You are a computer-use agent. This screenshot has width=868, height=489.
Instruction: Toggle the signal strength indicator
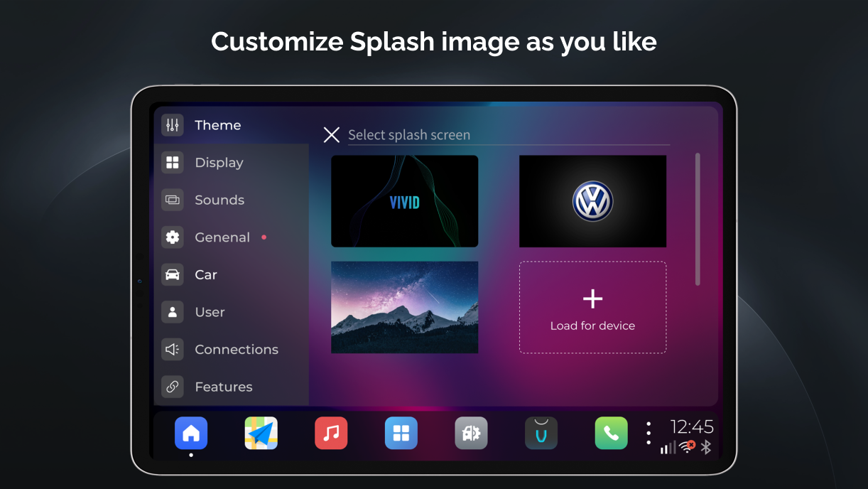pos(668,448)
